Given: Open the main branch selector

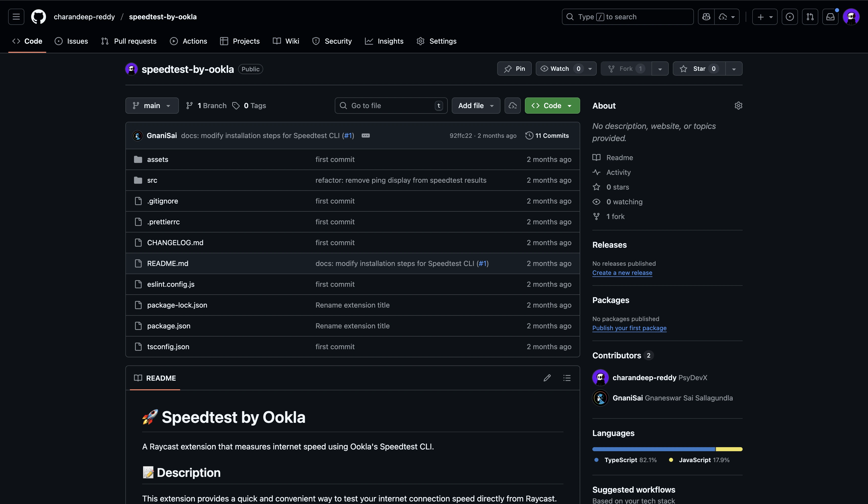Looking at the screenshot, I should 152,105.
